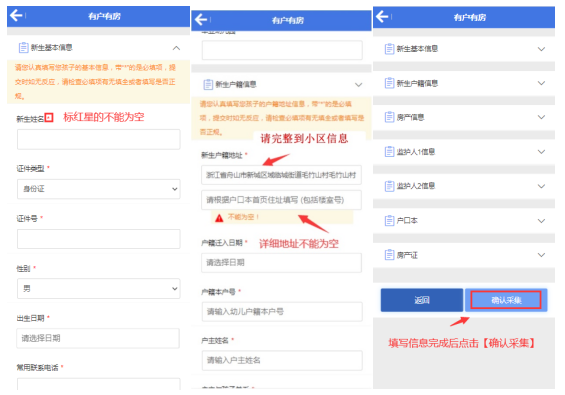Click clipboard icon beside 房产信息
Screen dimensions: 565x395
[389, 117]
